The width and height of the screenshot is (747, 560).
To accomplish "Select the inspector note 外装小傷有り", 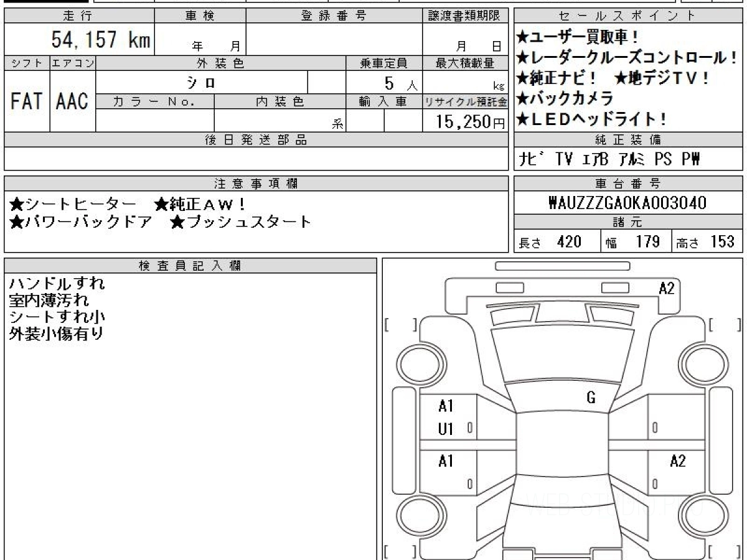I will coord(57,334).
